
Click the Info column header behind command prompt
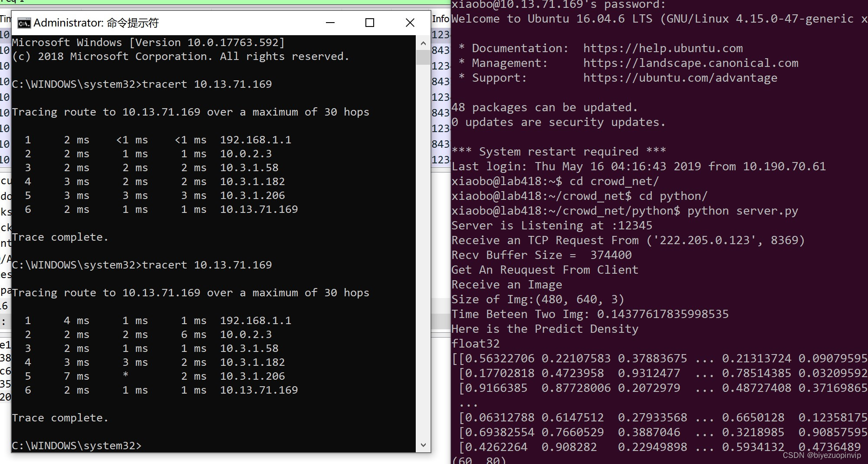(441, 19)
